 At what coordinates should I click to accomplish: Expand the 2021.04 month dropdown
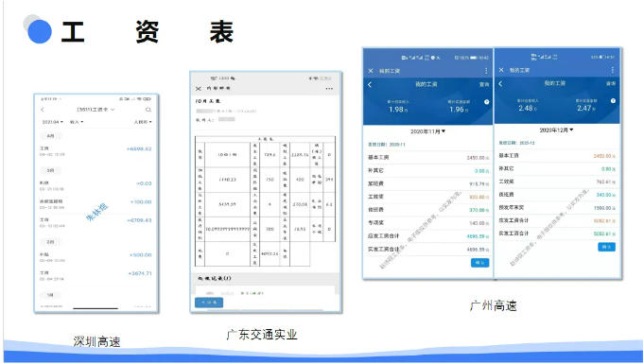[x=53, y=122]
